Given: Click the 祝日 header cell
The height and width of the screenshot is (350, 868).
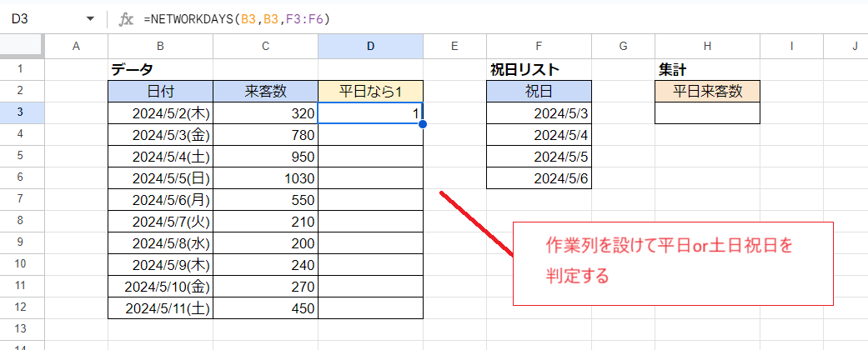Looking at the screenshot, I should 539,91.
